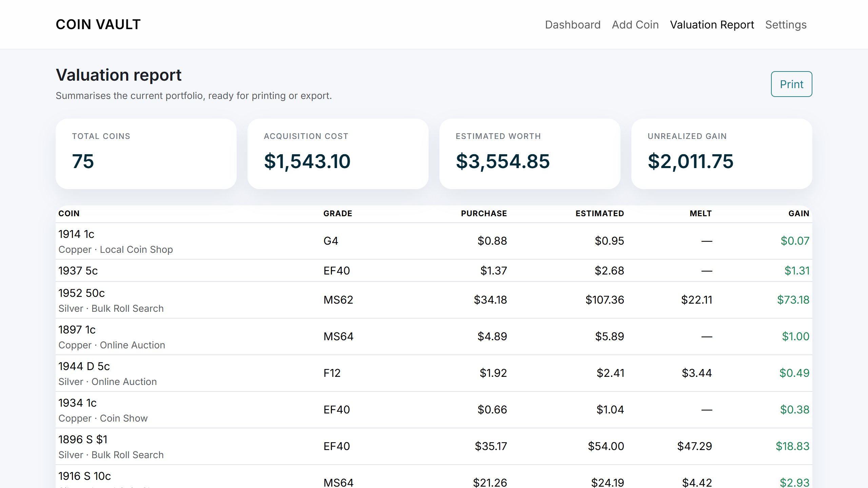Click the $73.18 gain value
868x488 pixels.
pos(793,300)
